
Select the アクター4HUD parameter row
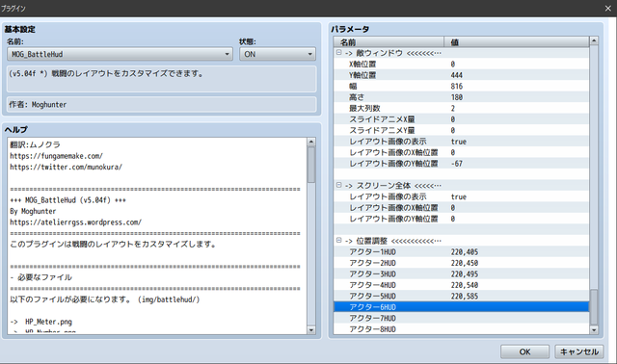[x=461, y=285]
